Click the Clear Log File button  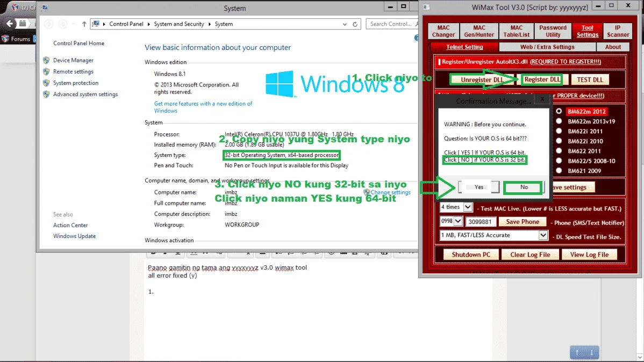coord(530,255)
